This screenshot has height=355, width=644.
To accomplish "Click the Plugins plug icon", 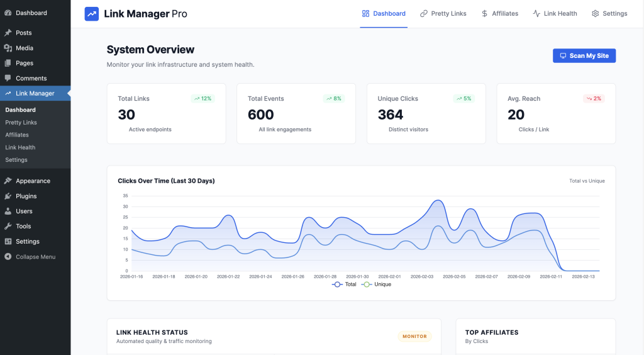I will [8, 196].
